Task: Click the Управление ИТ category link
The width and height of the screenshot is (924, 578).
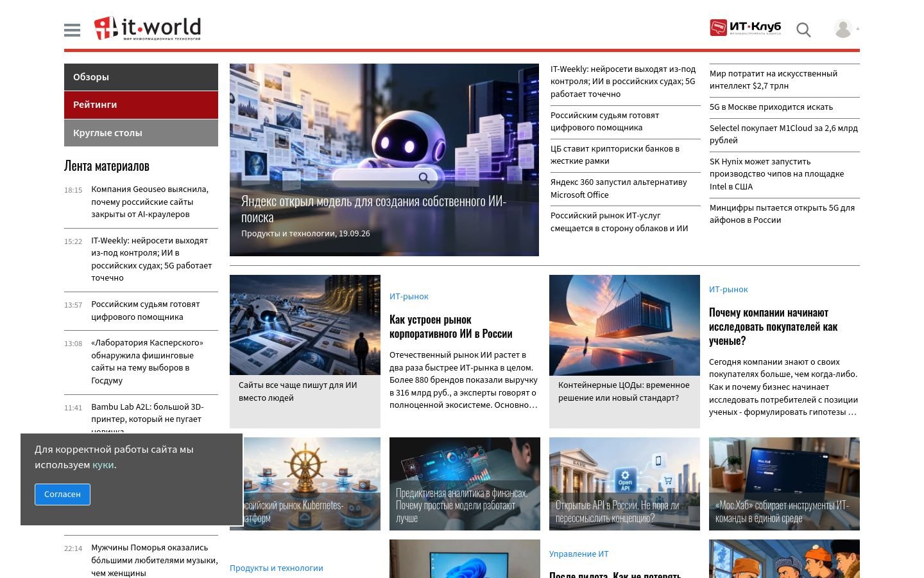Action: (579, 554)
